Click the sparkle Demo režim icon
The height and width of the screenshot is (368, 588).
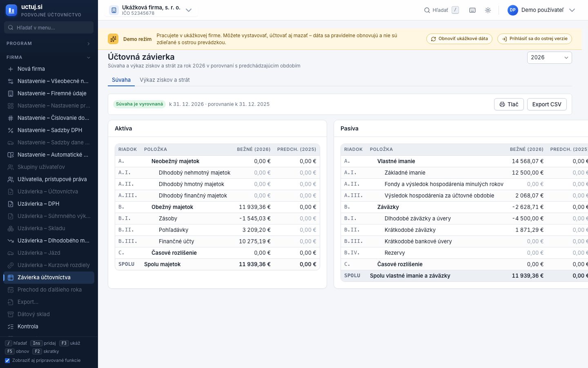(x=113, y=39)
